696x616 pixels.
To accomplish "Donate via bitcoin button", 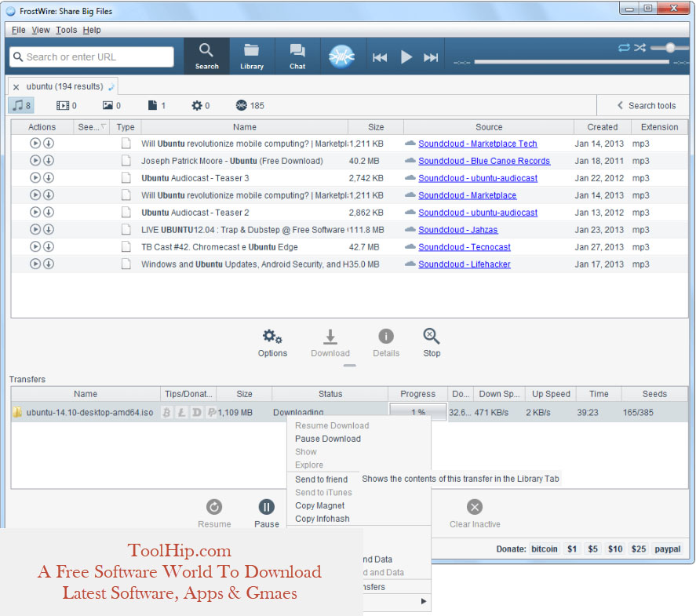I will pos(545,549).
